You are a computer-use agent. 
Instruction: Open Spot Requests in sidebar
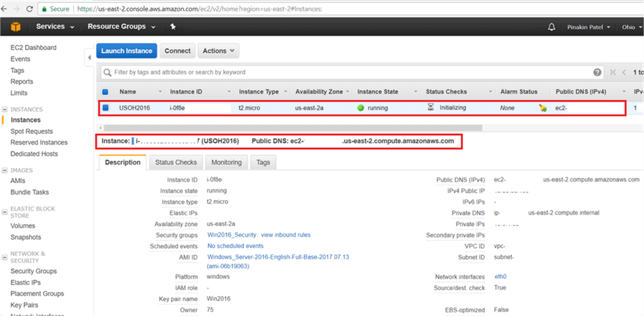click(31, 132)
